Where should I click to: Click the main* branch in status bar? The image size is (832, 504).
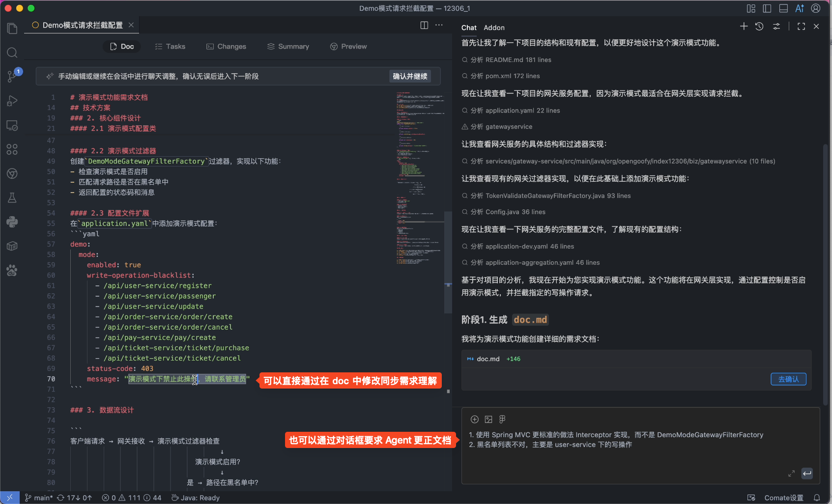pos(39,498)
